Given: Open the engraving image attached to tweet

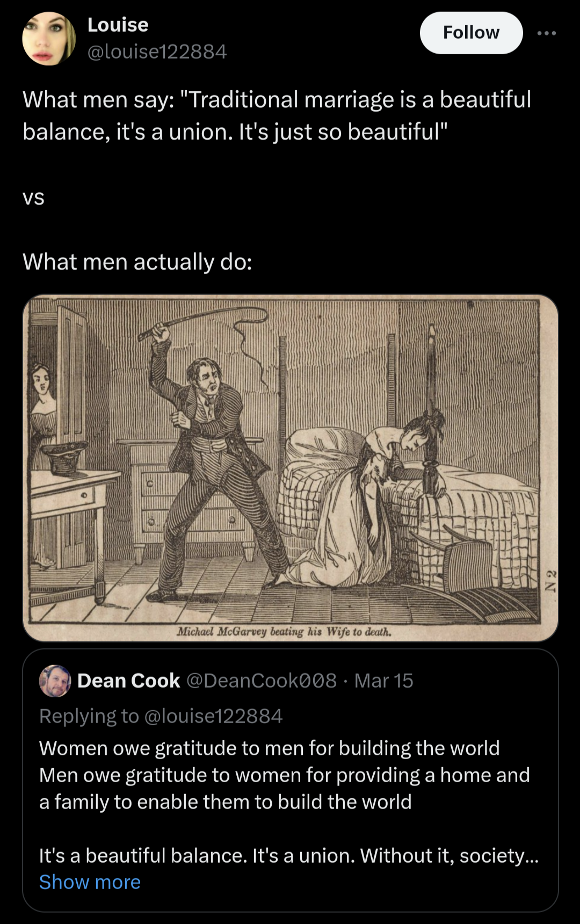Looking at the screenshot, I should click(291, 468).
